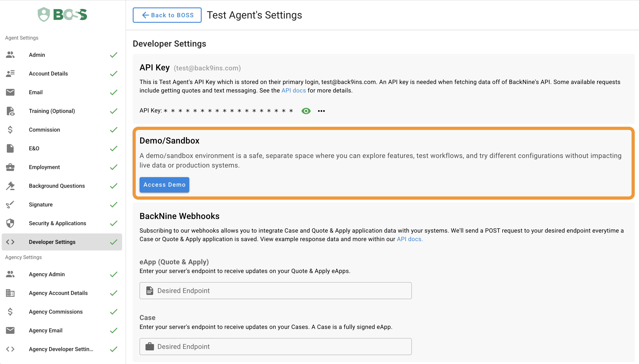Click the Background Questions gavel icon
The width and height of the screenshot is (639, 364).
pos(10,186)
